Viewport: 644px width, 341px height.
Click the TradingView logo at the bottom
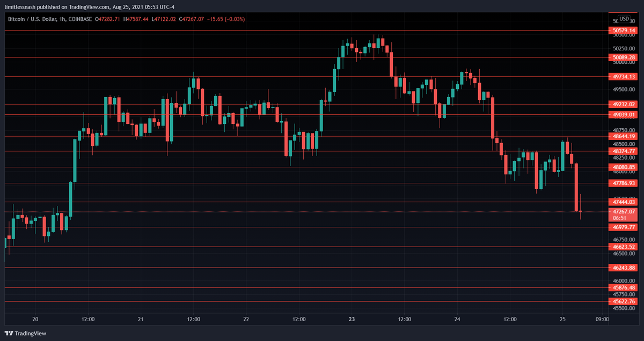tap(25, 333)
